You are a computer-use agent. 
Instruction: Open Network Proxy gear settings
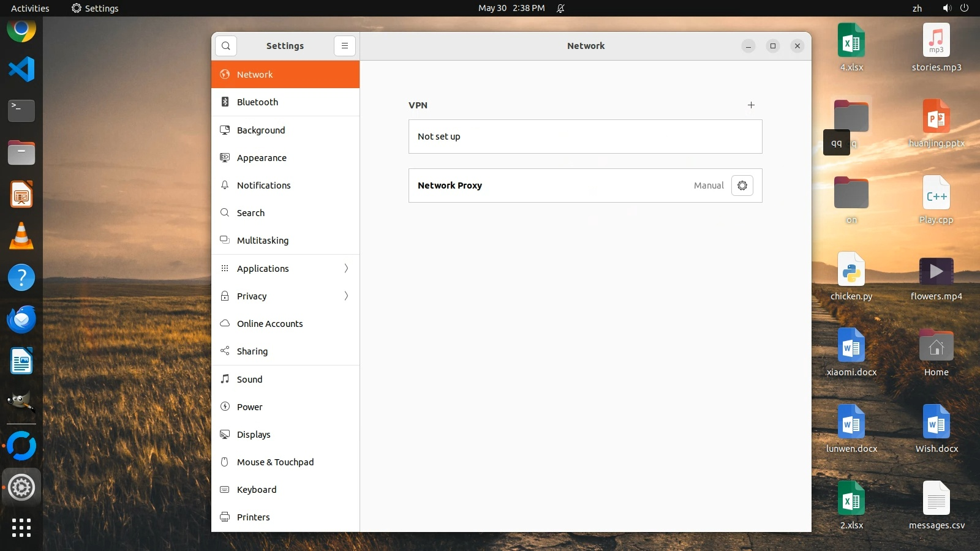point(742,186)
